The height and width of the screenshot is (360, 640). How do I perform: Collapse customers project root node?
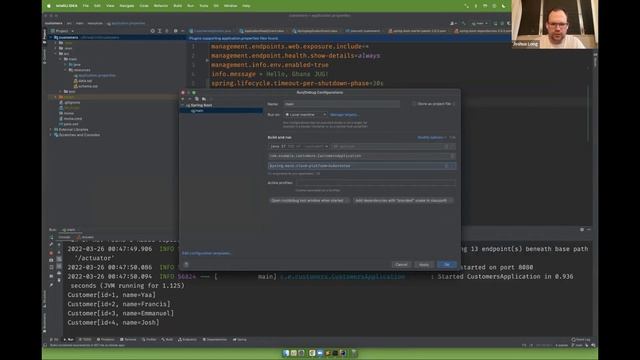point(51,38)
